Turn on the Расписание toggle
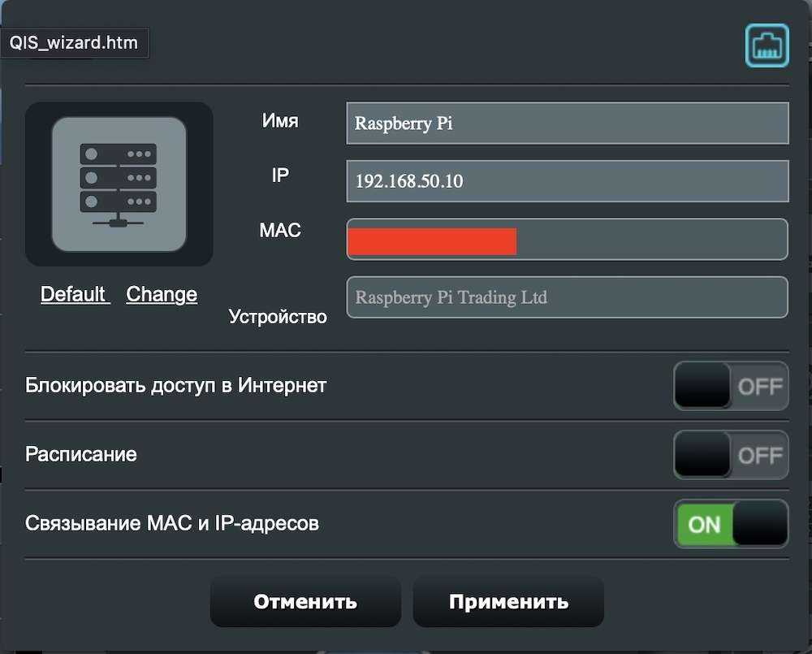Screen dimensions: 812x654 click(x=731, y=455)
